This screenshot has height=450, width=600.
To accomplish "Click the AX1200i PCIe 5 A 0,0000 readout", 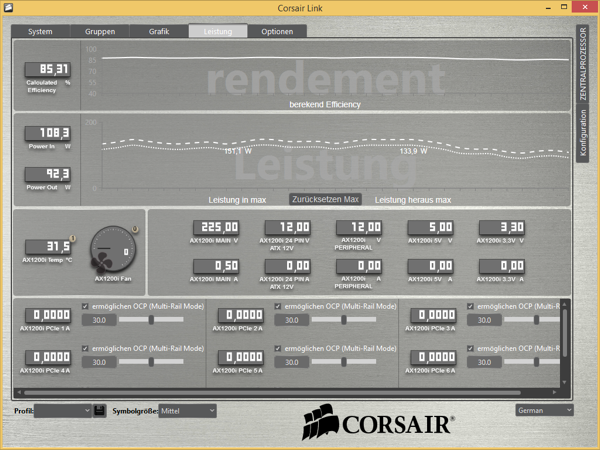I will 241,357.
